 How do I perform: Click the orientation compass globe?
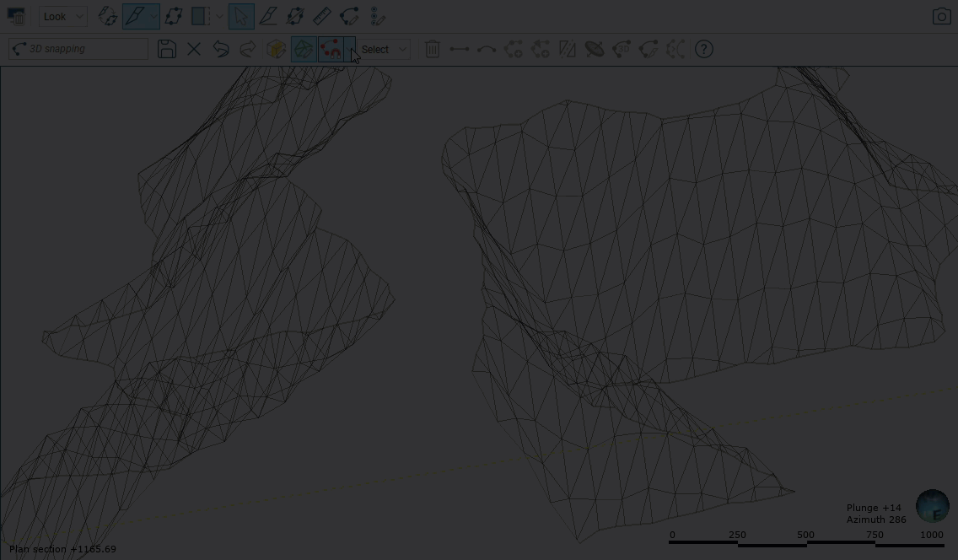[x=932, y=507]
